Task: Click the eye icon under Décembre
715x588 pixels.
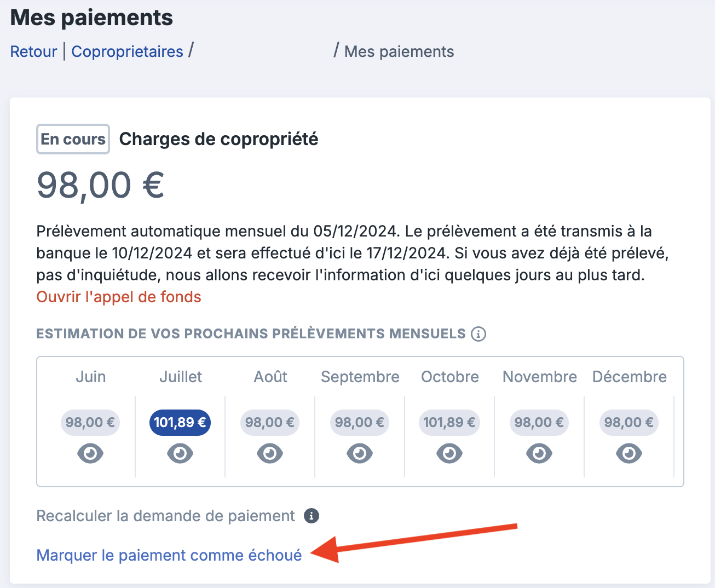Action: [629, 453]
